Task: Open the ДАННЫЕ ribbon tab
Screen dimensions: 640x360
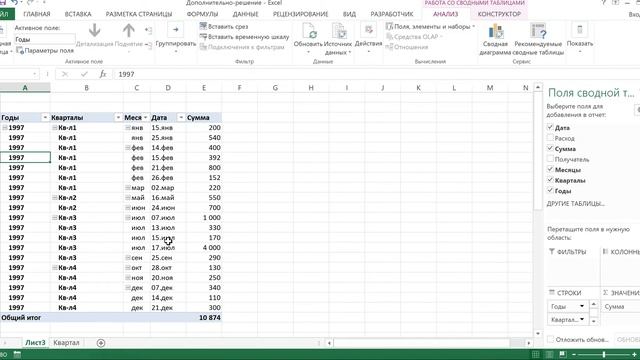Action: [x=245, y=14]
